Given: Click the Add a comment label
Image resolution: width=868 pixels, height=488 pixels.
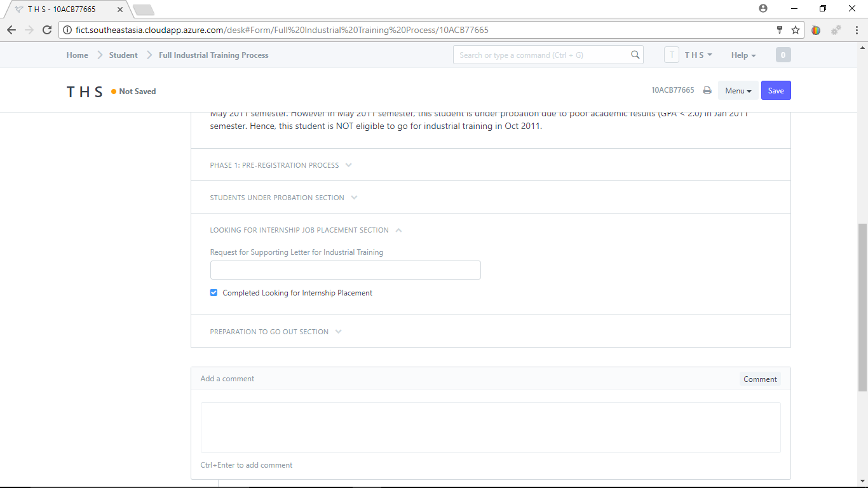Looking at the screenshot, I should (227, 379).
